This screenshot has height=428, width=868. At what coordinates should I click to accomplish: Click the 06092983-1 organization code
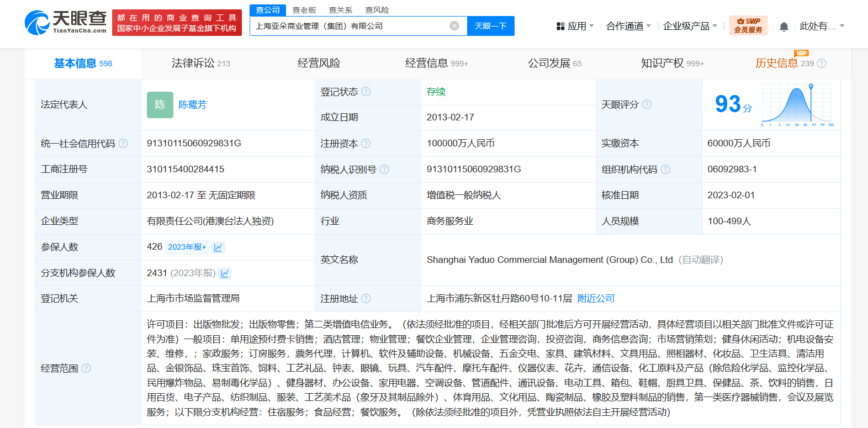click(732, 170)
